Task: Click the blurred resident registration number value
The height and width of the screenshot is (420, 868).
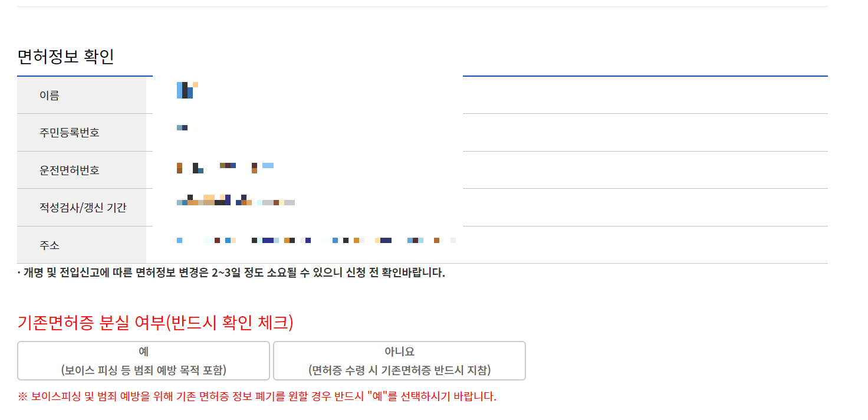Action: 182,126
